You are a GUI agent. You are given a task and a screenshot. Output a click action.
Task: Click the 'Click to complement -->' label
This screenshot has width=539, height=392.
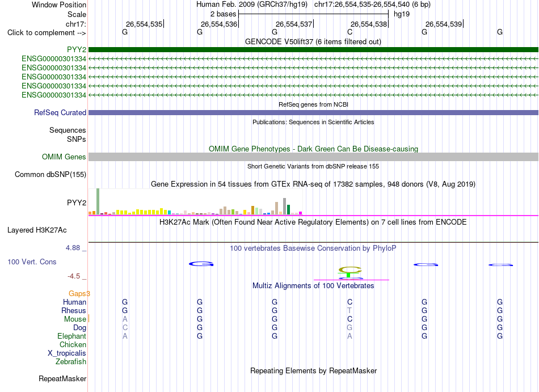(47, 33)
